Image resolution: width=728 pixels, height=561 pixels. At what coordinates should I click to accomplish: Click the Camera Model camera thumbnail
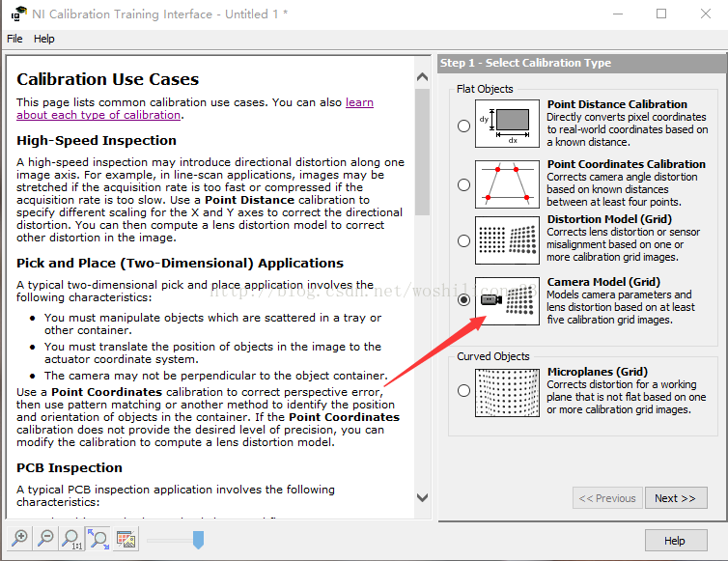(x=507, y=301)
